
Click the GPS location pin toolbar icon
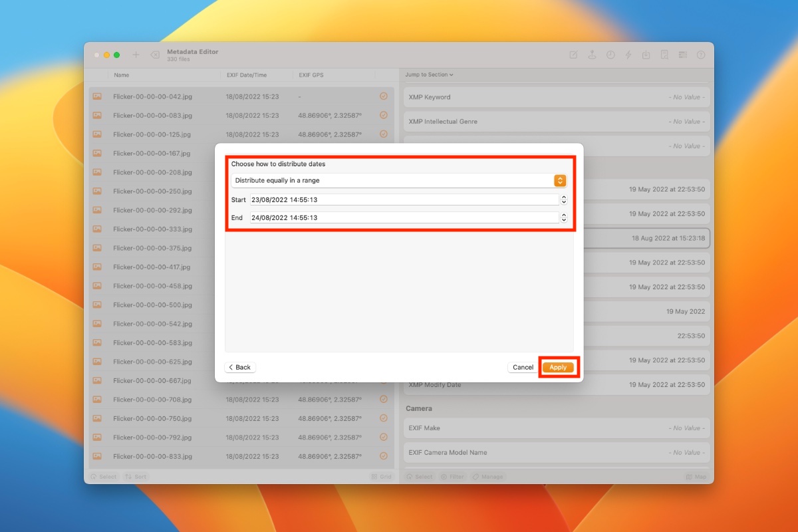592,55
